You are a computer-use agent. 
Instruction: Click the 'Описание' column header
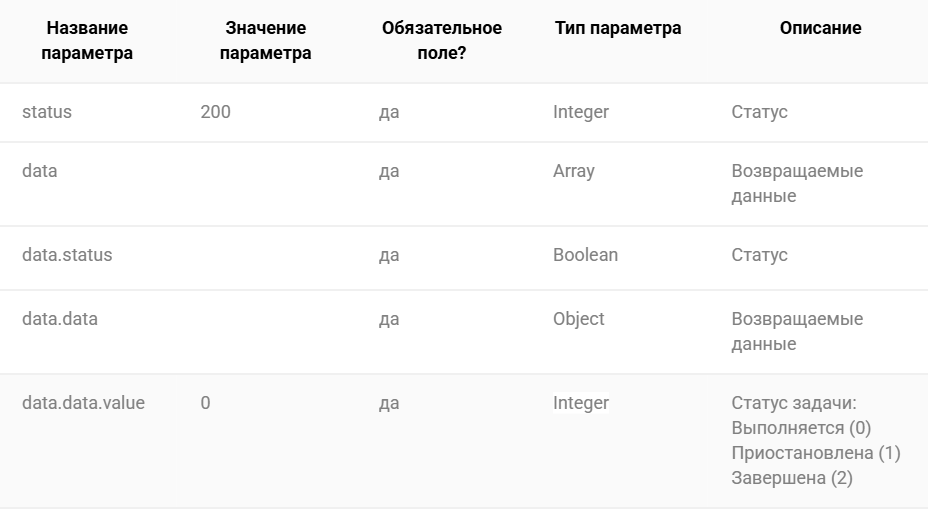[820, 28]
